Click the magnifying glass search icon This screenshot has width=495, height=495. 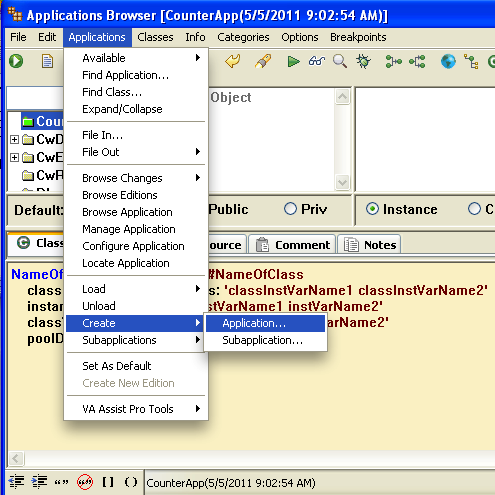[x=340, y=61]
